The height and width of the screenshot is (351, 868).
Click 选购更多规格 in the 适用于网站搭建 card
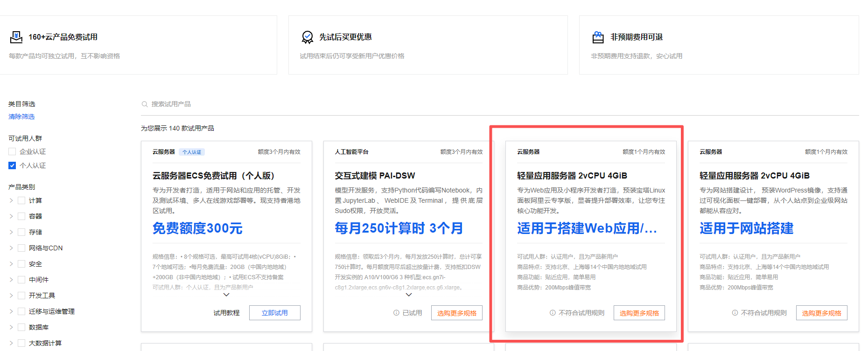coord(822,313)
